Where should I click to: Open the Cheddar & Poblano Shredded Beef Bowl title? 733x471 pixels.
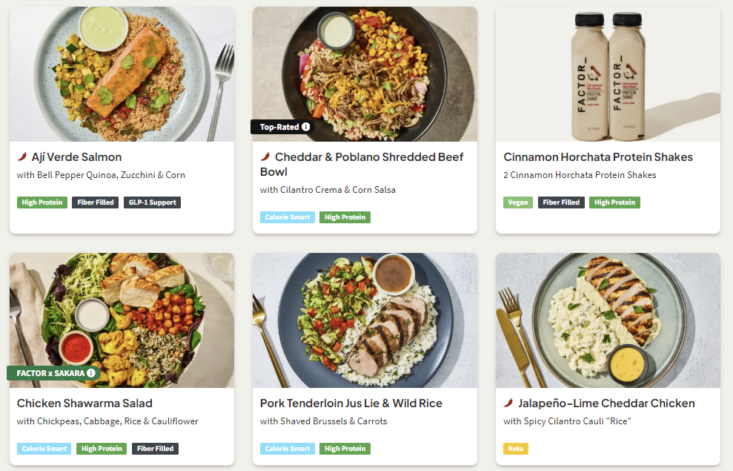click(360, 164)
